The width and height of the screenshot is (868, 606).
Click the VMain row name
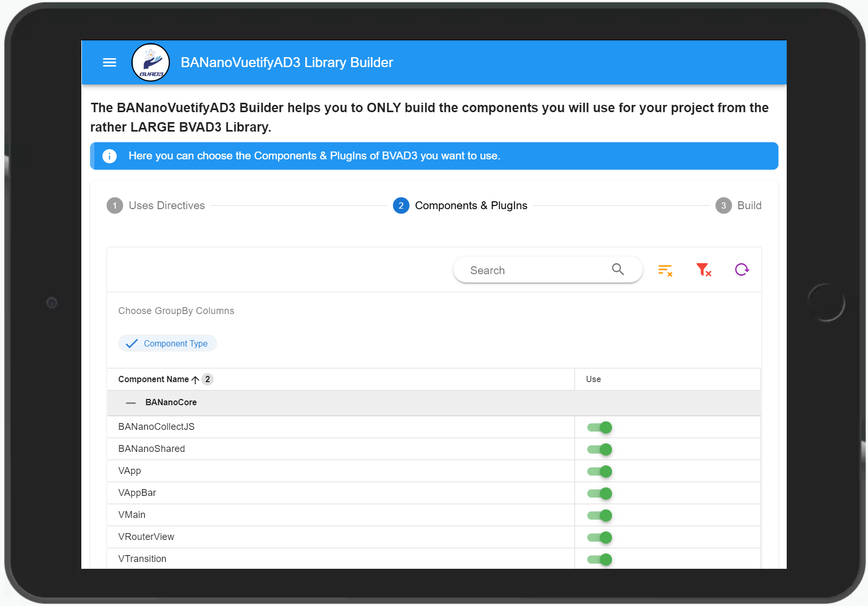tap(132, 515)
